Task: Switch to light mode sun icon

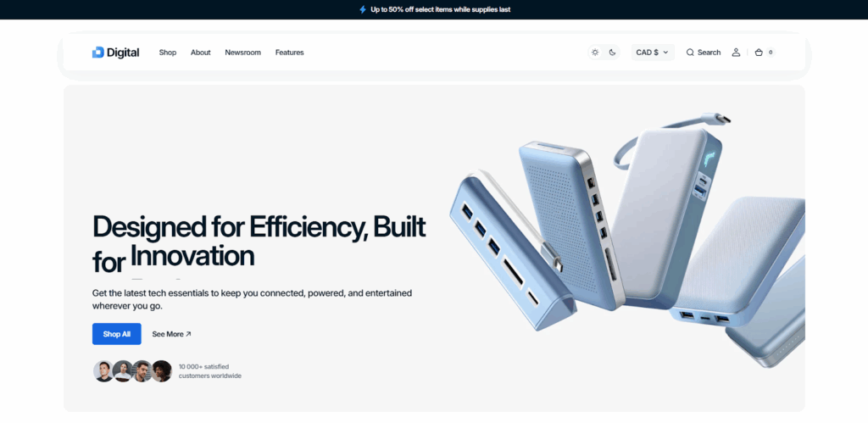Action: tap(595, 53)
